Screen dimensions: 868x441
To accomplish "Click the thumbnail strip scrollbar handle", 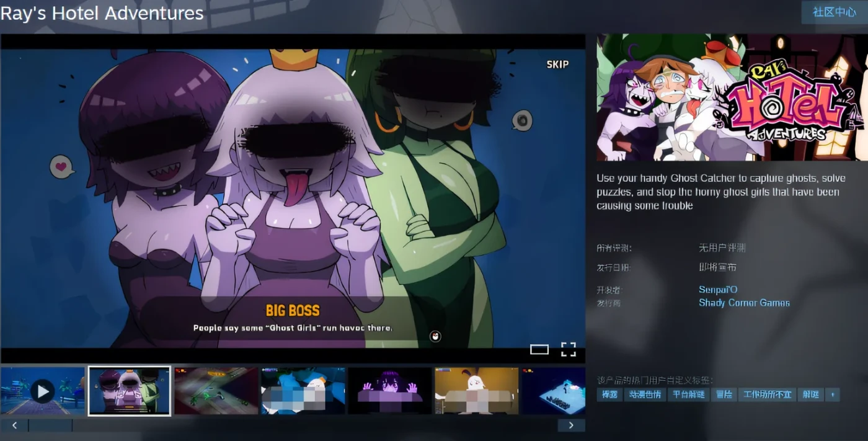I will click(x=50, y=425).
